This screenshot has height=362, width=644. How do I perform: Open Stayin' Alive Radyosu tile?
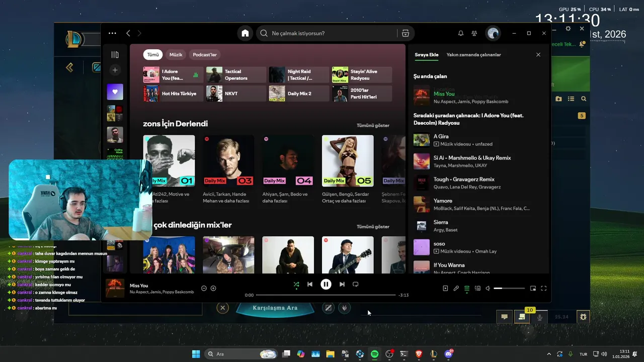pos(362,75)
